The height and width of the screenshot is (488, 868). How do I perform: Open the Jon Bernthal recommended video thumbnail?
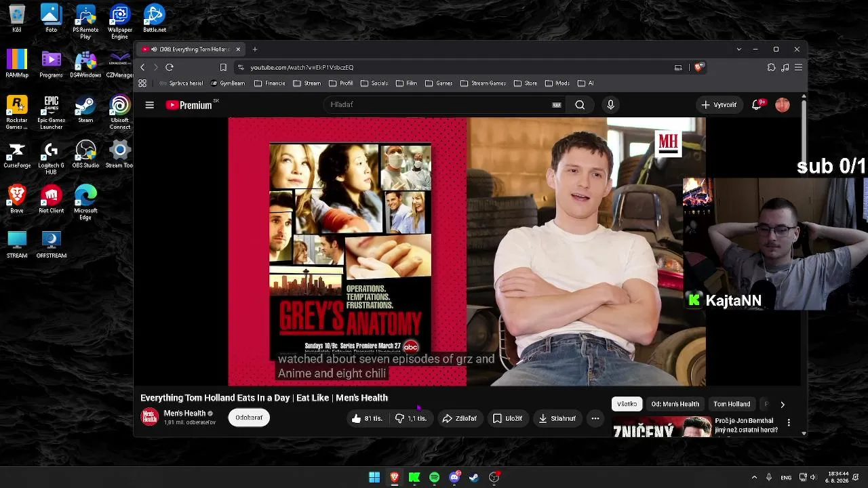click(663, 427)
